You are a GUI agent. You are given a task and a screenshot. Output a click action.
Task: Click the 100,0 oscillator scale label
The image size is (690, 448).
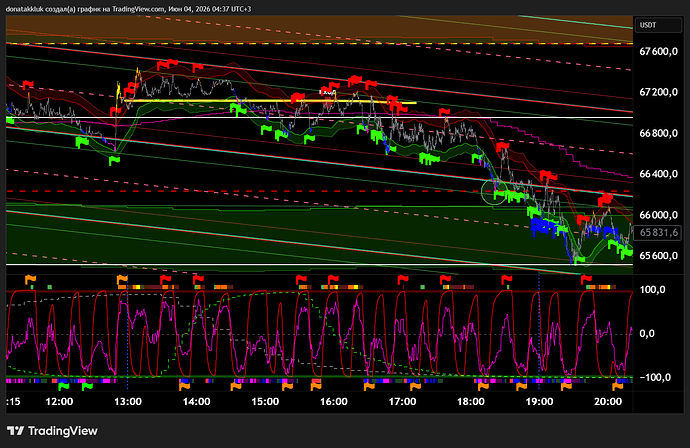(652, 290)
